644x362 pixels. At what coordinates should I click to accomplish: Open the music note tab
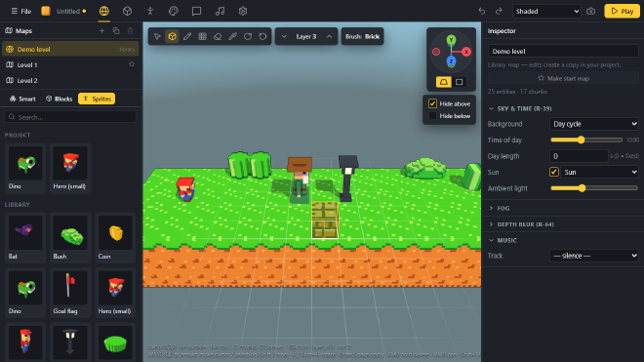220,11
